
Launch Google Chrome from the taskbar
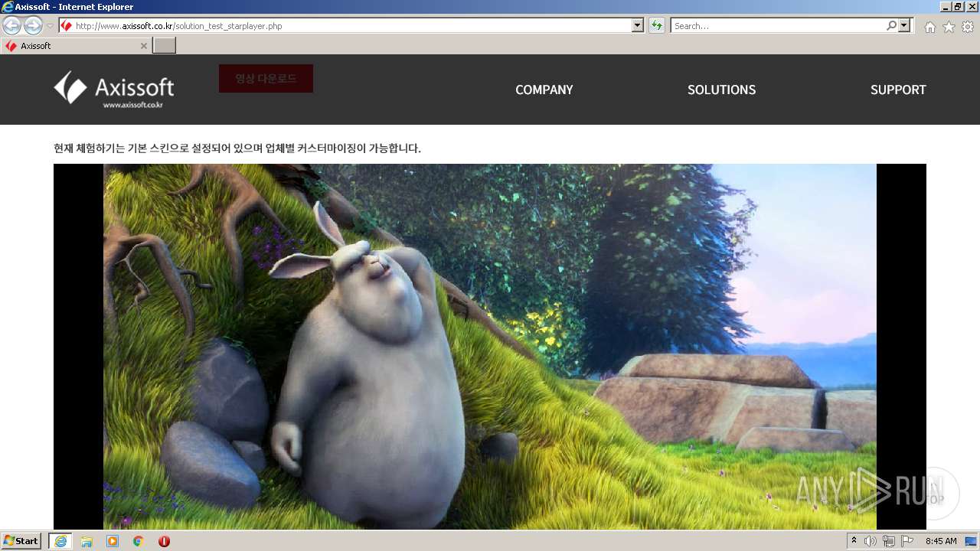[138, 541]
